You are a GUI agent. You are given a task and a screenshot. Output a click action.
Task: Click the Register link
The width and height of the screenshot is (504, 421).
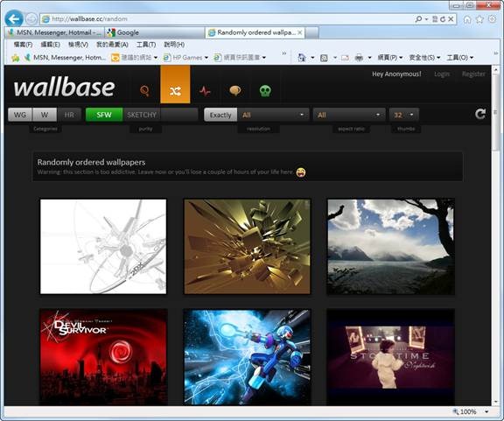coord(473,74)
